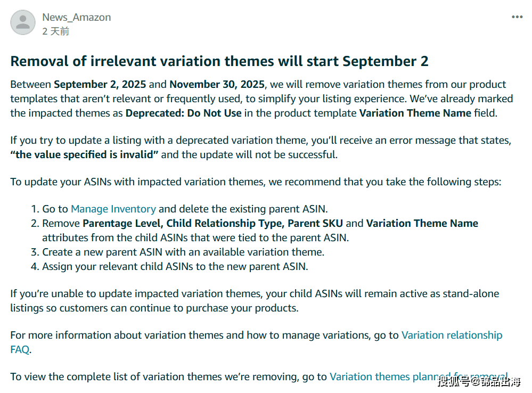Viewport: 532px width, 393px height.
Task: Select step 4 "Assign your relevant child ASINs"
Action: [x=169, y=266]
